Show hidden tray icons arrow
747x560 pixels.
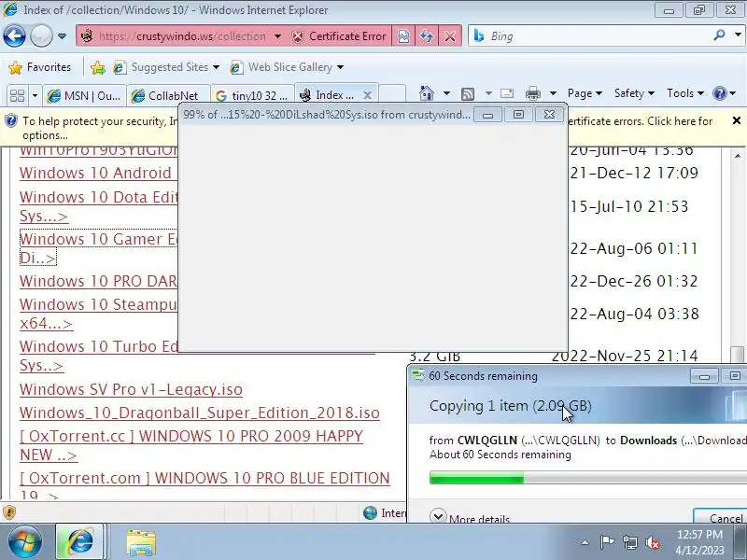pyautogui.click(x=585, y=542)
